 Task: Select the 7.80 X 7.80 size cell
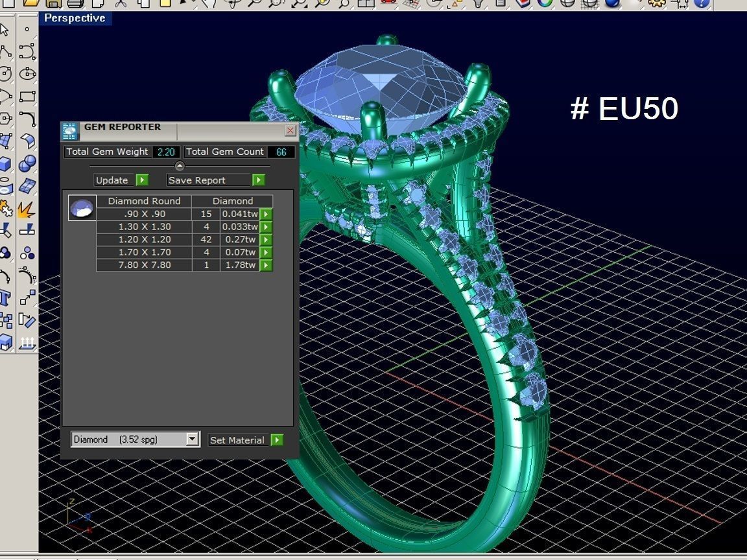click(144, 265)
